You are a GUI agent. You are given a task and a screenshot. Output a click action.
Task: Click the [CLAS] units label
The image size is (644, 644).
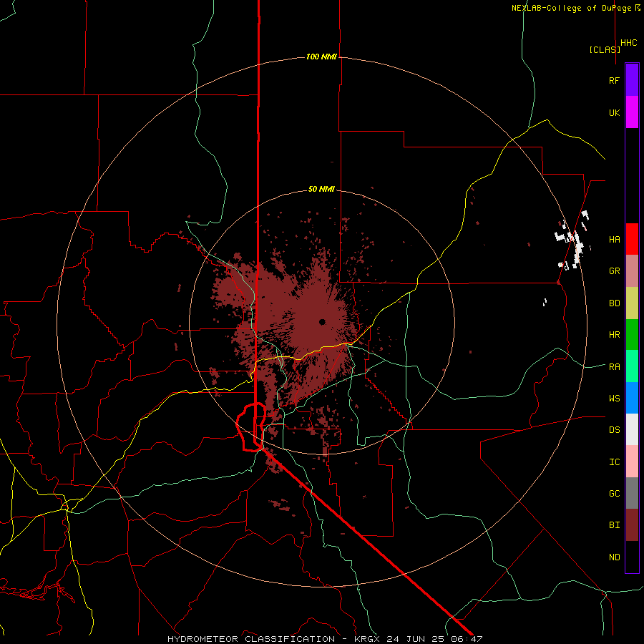(x=605, y=49)
